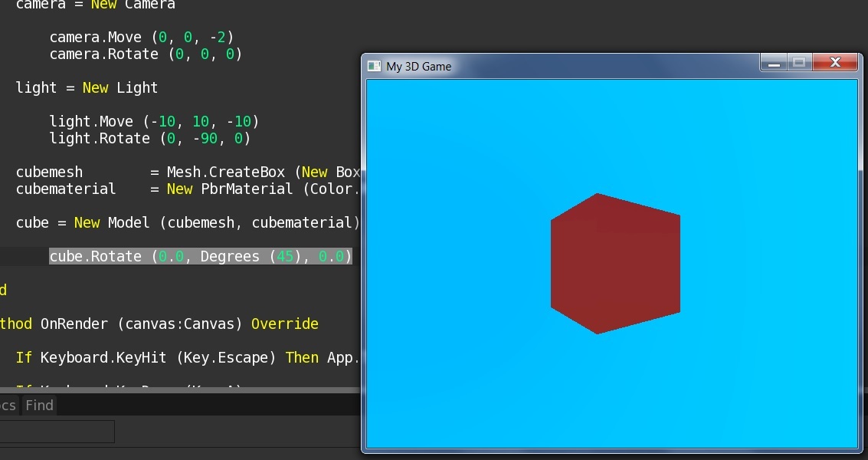This screenshot has height=460, width=868.
Task: Click the splitter bar above the Find tab
Action: pos(180,391)
